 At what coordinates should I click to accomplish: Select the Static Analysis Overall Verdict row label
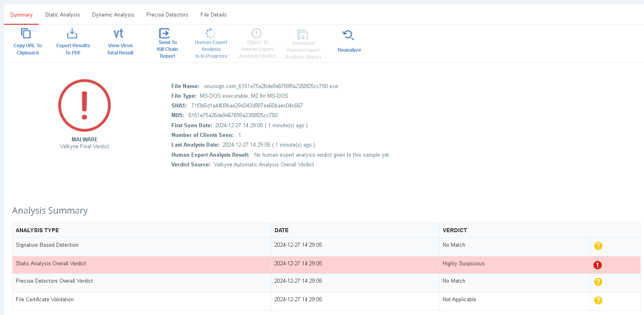click(51, 263)
